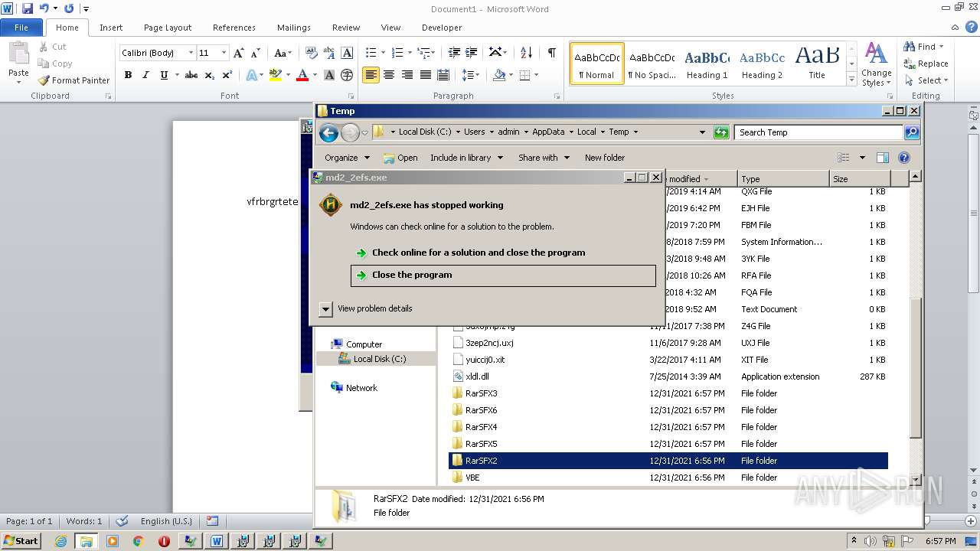Open the Font name dropdown Calibri (Body)
This screenshot has width=980, height=551.
tap(191, 53)
